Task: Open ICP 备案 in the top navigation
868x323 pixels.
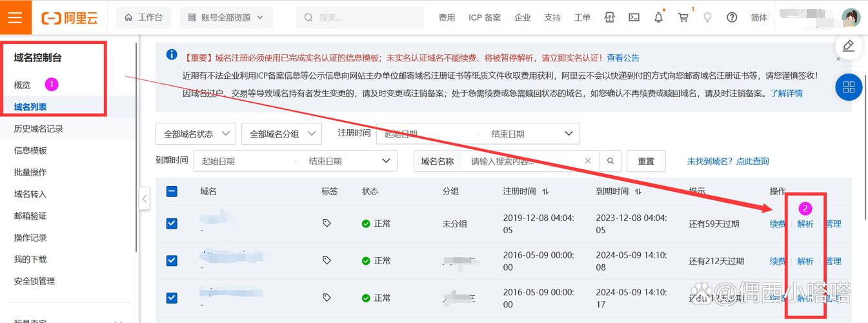Action: pos(485,17)
